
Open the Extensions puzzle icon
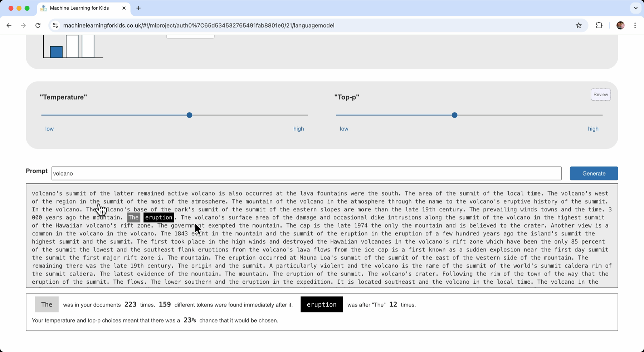[x=599, y=25]
